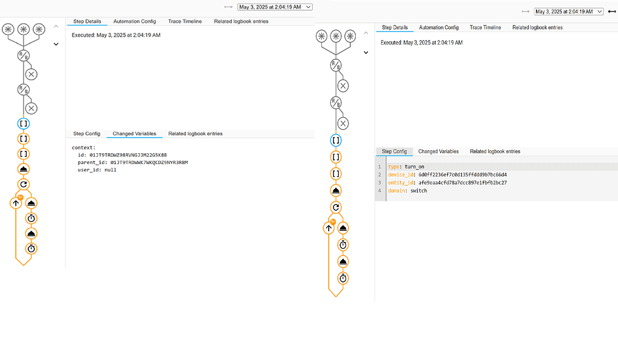Click the repeat loop icon in left trace graph
Image resolution: width=618 pixels, height=364 pixels.
tap(24, 184)
